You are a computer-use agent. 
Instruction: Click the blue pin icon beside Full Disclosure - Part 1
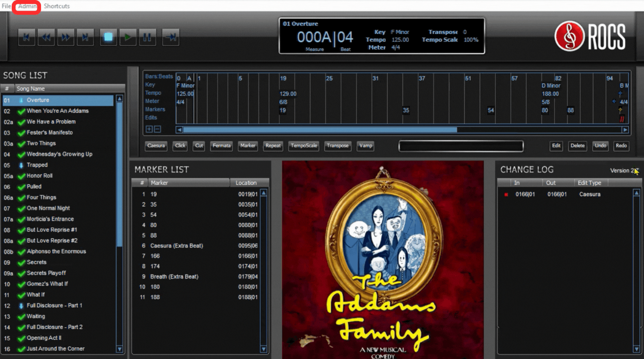(21, 305)
